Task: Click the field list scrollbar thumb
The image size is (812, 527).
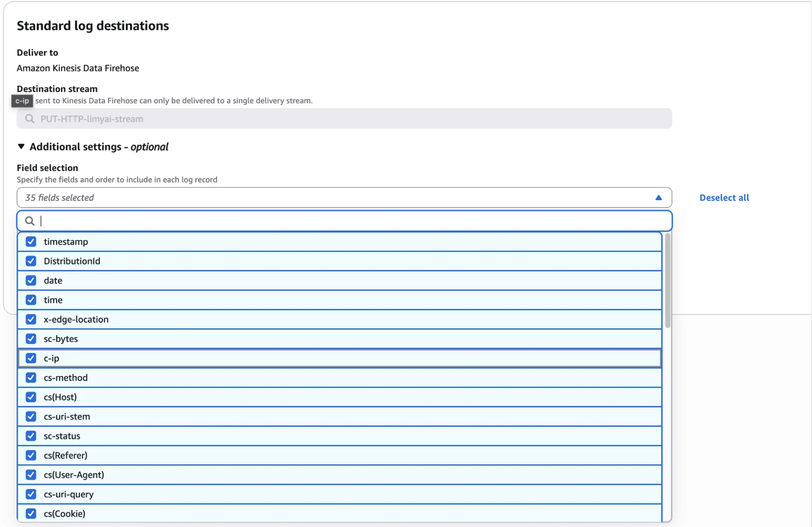Action: pyautogui.click(x=668, y=281)
